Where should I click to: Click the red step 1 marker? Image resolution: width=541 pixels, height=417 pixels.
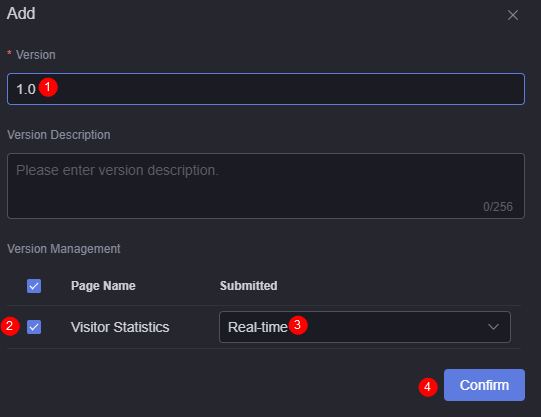[x=48, y=87]
